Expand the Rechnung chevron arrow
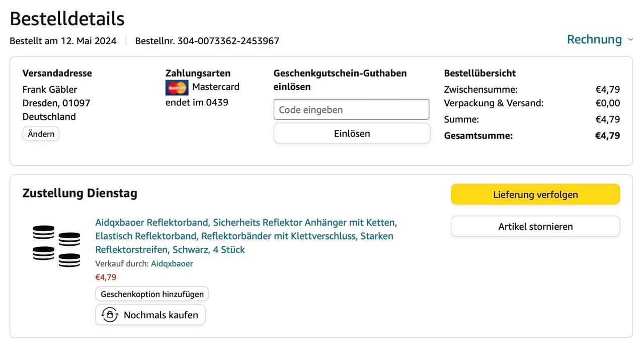The width and height of the screenshot is (644, 349). (630, 40)
